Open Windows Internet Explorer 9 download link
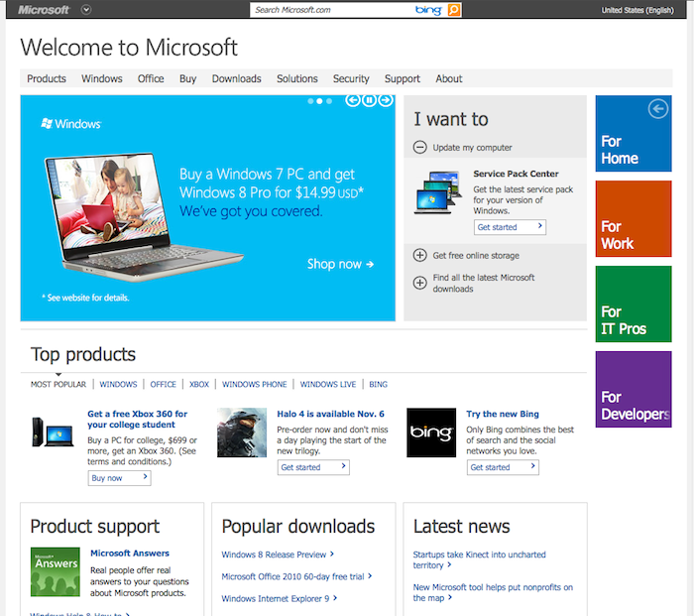Viewport: 694px width, 616px height. click(280, 599)
